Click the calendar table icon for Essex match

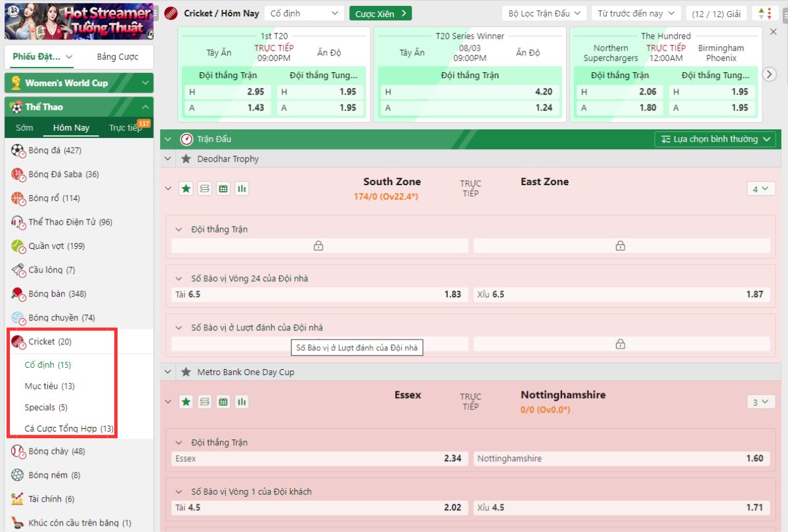click(x=223, y=401)
